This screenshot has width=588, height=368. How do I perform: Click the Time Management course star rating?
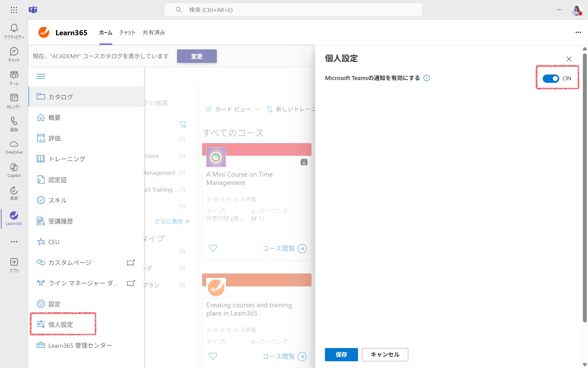click(x=222, y=199)
